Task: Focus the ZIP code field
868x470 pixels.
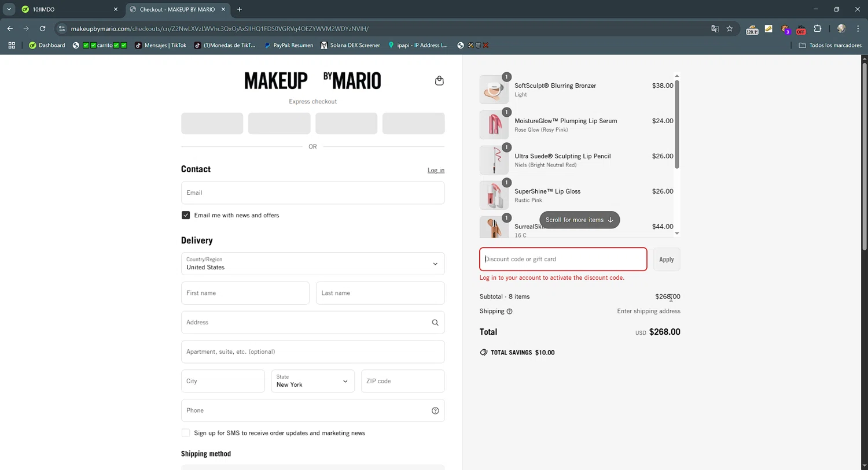Action: [x=403, y=381]
